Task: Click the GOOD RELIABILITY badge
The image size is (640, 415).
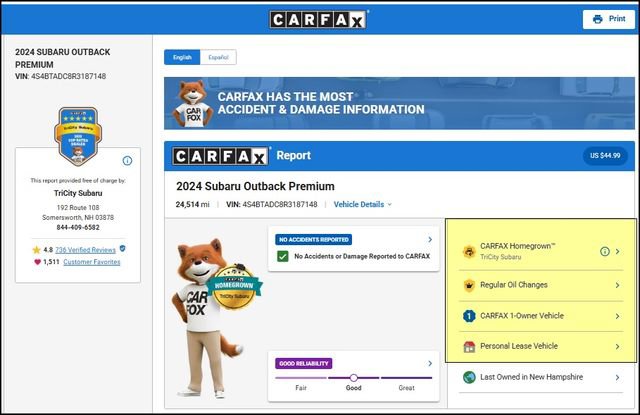Action: [x=304, y=364]
